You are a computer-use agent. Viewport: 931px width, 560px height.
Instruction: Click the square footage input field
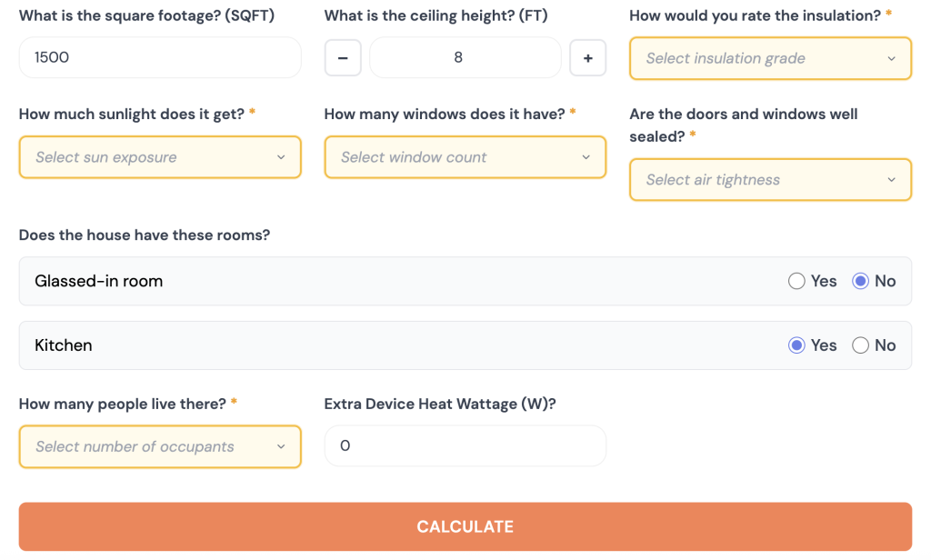pyautogui.click(x=159, y=57)
